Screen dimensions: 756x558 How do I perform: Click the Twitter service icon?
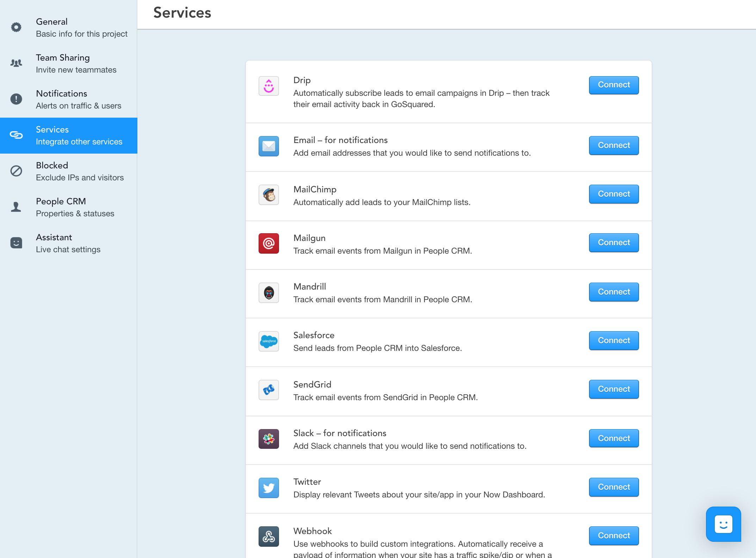click(x=268, y=488)
